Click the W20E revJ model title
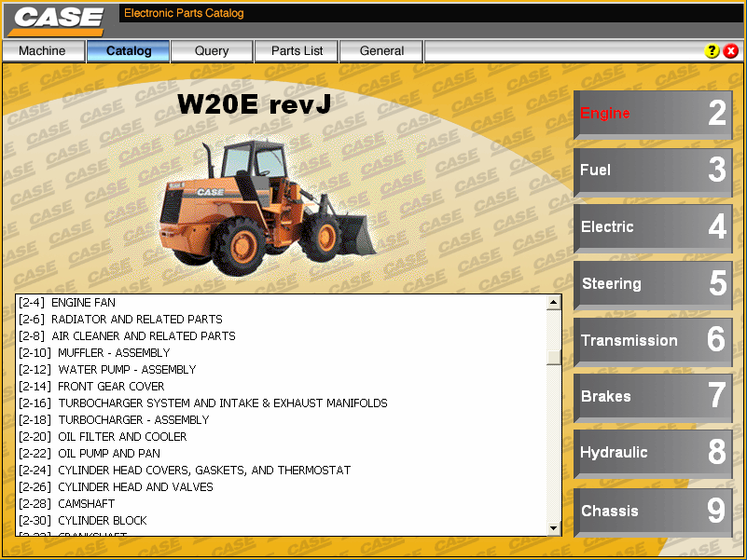The width and height of the screenshot is (747, 560). (254, 104)
